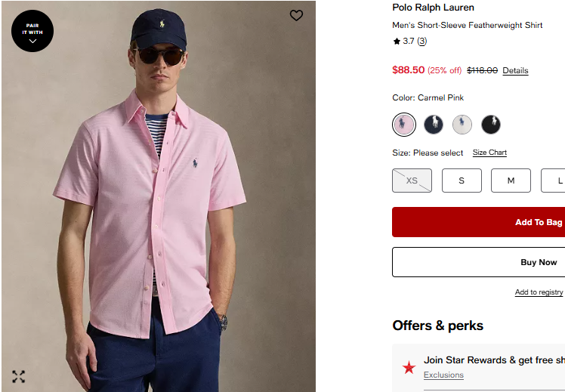565x392 pixels.
Task: Open the Pair It With dropdown
Action: 32,31
